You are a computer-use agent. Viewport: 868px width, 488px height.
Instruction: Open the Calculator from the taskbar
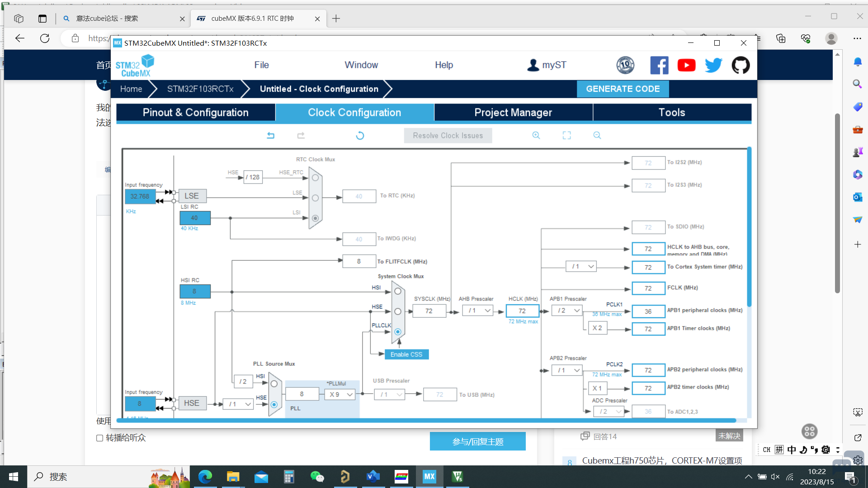pyautogui.click(x=289, y=477)
